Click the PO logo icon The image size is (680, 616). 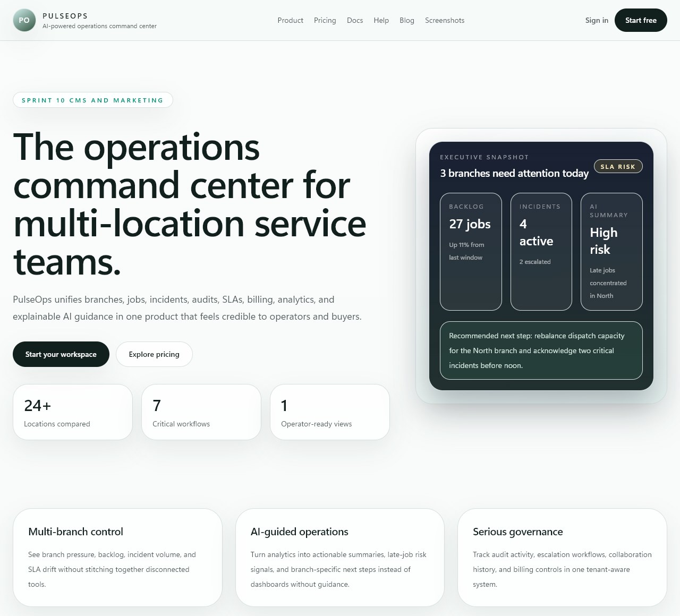[24, 20]
